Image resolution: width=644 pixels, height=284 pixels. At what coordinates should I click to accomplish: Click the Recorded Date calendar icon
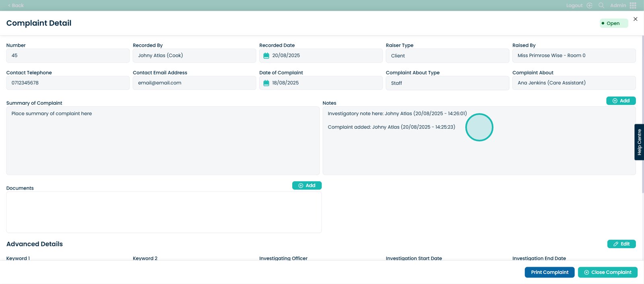pos(266,56)
